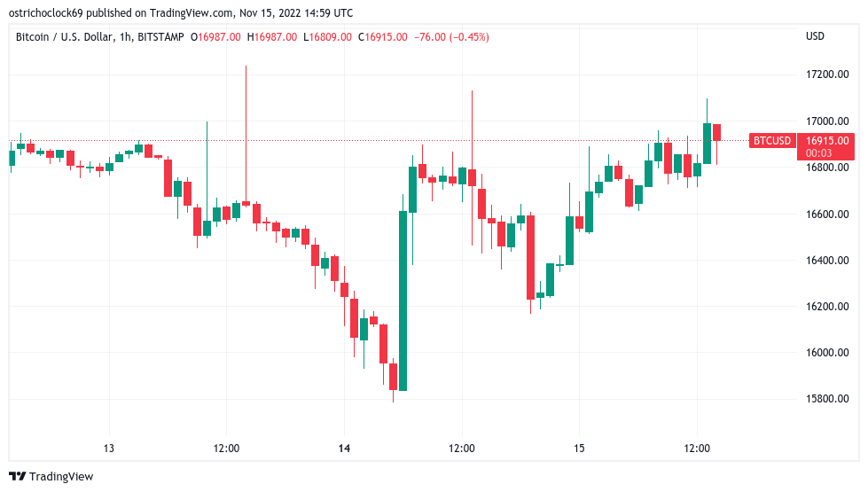Click the open value O16987.00
This screenshot has height=492, width=868.
point(216,37)
